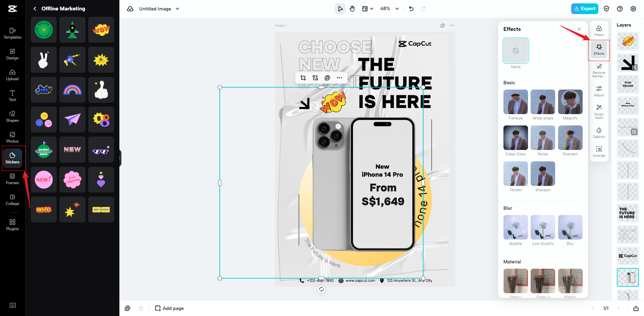Open keyboard shortcuts icon in left sidebar
This screenshot has width=644, height=316.
click(13, 305)
